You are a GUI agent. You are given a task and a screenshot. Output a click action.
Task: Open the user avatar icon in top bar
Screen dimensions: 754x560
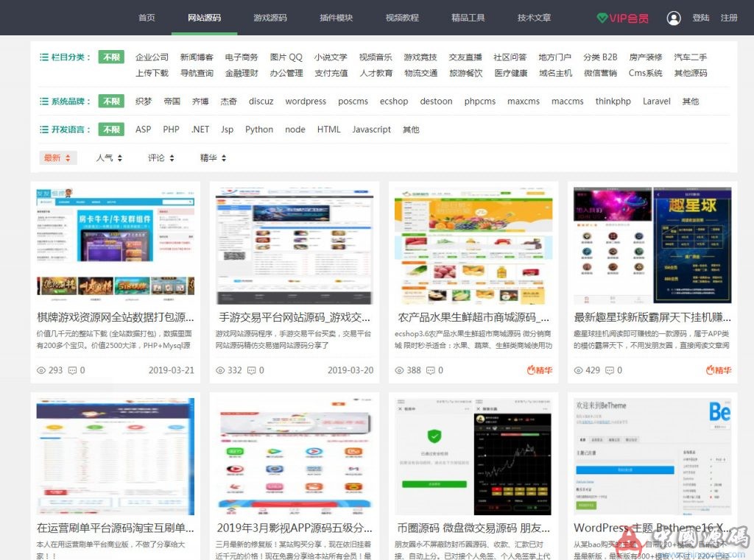[674, 18]
